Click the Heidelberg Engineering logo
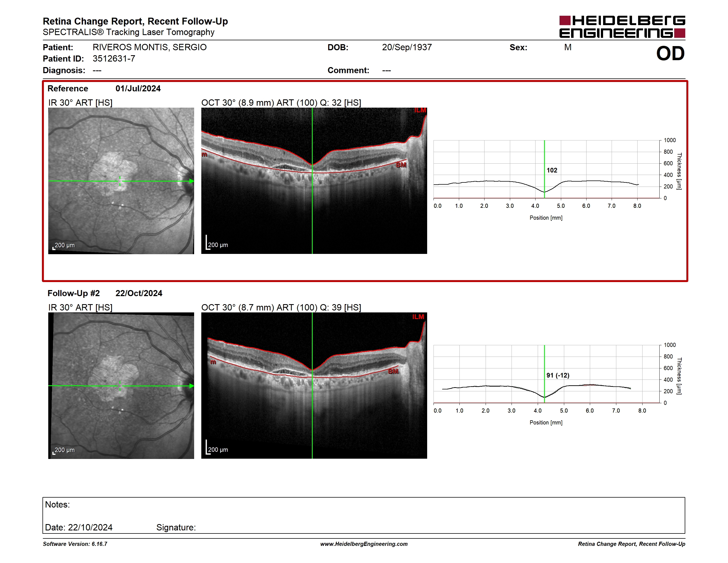 622,27
